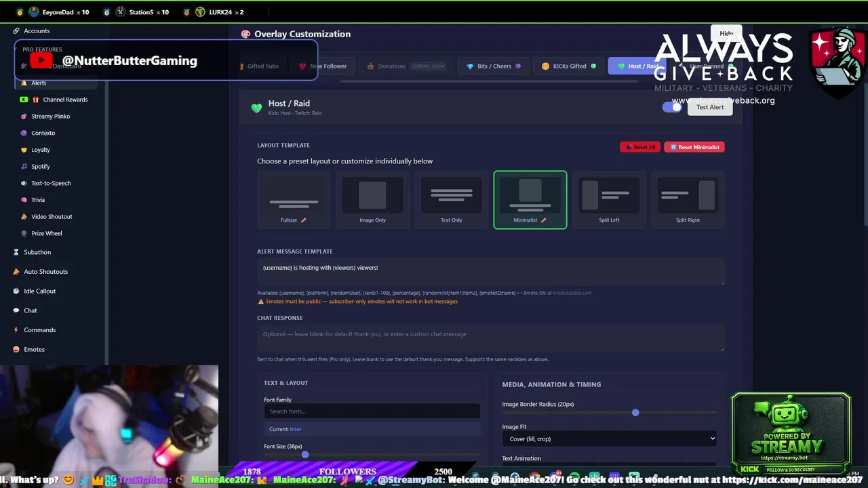Click the Search fonts input
The height and width of the screenshot is (488, 868).
372,411
